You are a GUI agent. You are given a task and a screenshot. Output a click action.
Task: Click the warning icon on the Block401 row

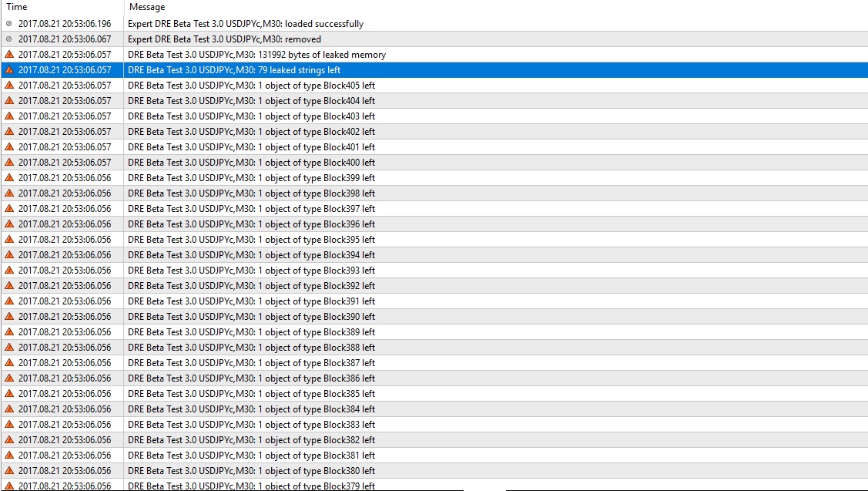tap(9, 147)
